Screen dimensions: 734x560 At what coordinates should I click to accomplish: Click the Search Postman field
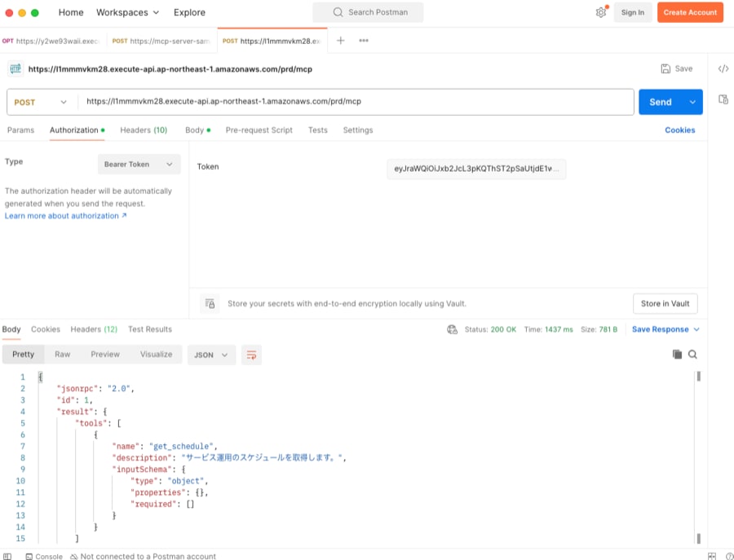368,12
